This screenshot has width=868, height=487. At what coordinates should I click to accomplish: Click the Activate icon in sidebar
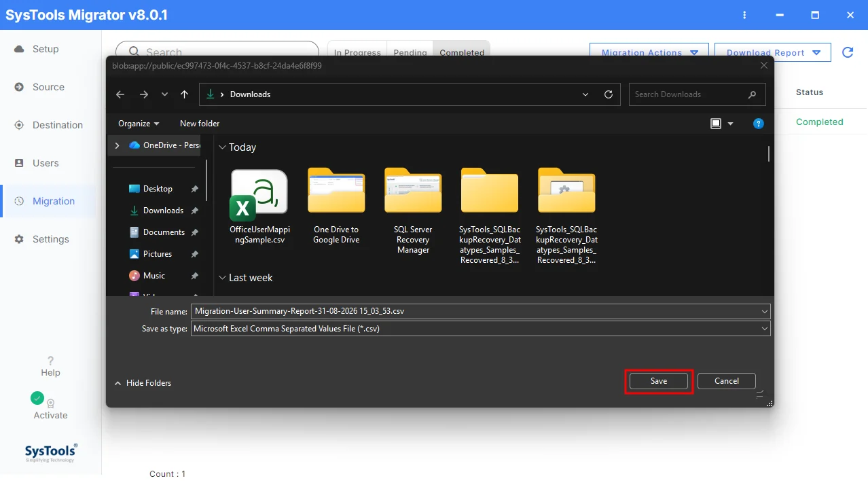coord(50,403)
